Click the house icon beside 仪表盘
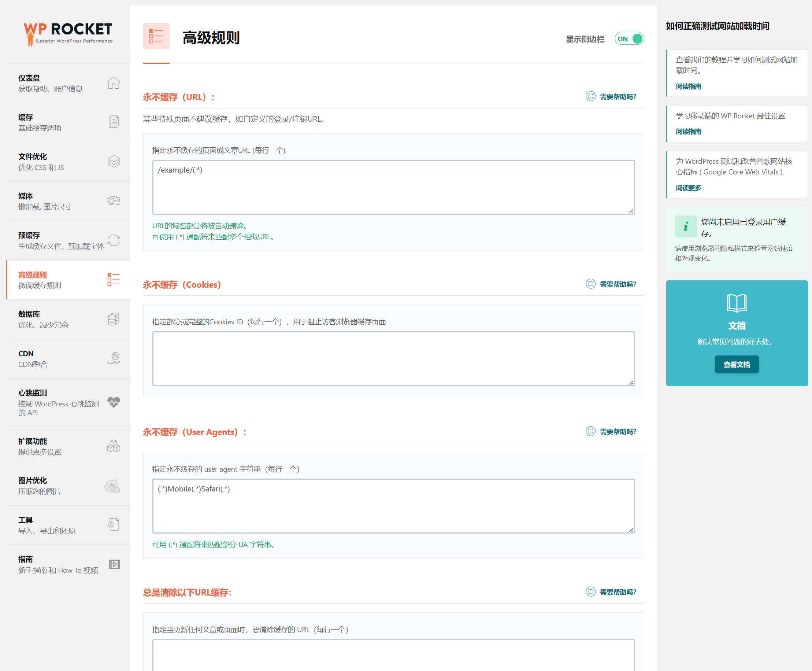Viewport: 812px width, 671px height. pyautogui.click(x=114, y=83)
